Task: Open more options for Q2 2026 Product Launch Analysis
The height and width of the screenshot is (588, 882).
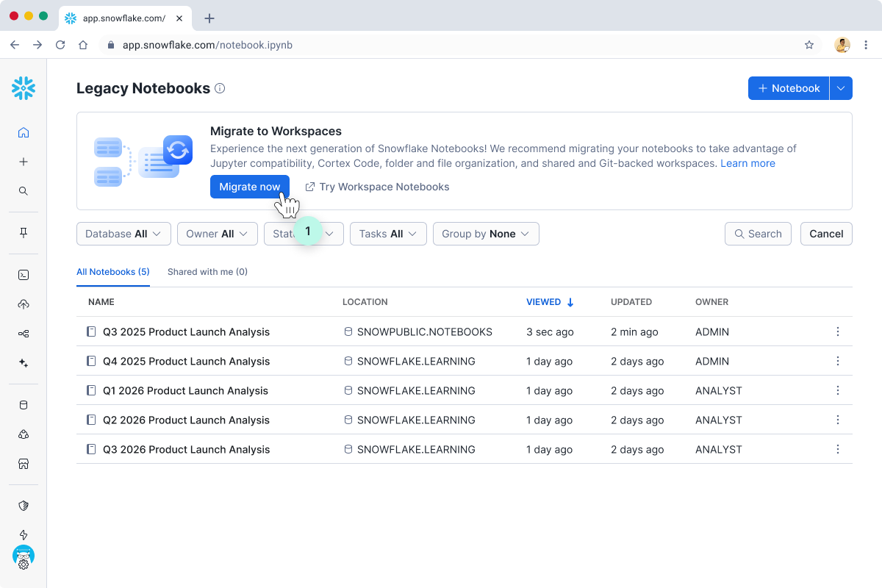Action: [x=838, y=420]
